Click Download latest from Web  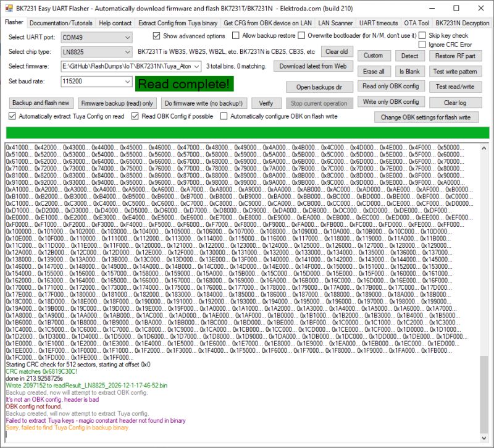(x=314, y=66)
